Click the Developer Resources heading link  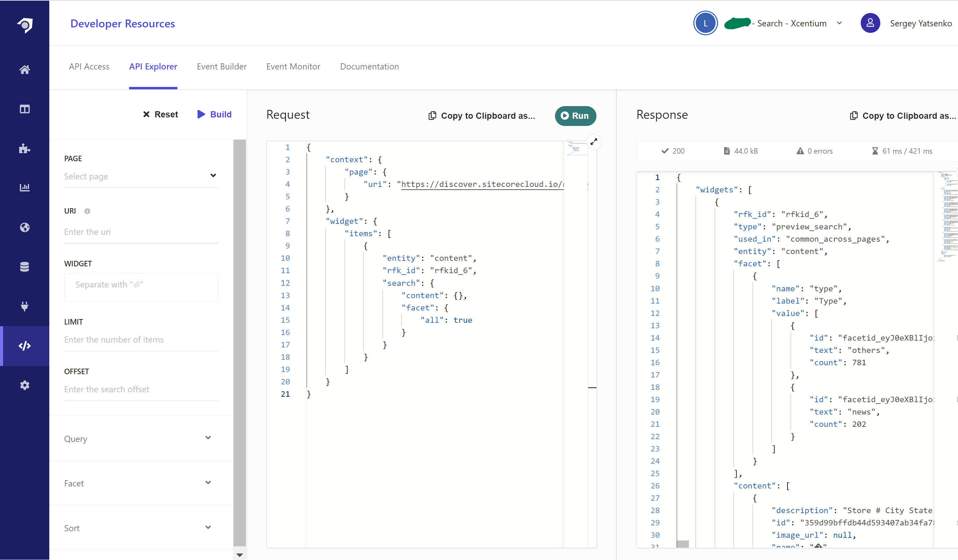click(123, 24)
